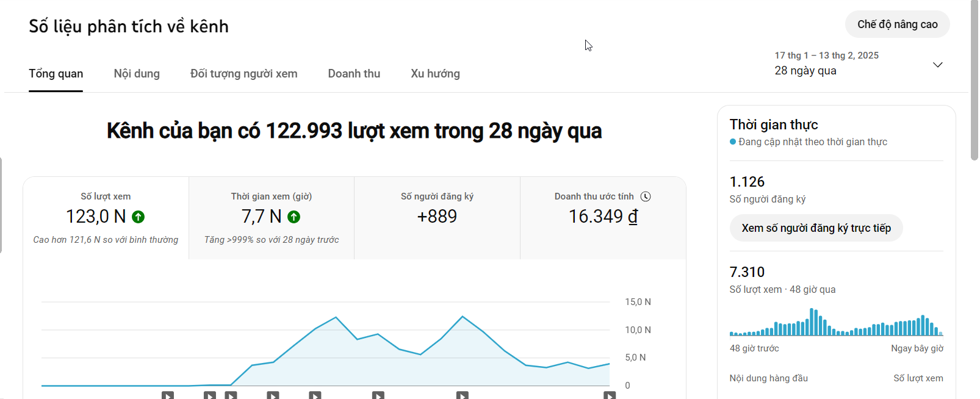Click the vertical page scrollbar on the right
This screenshot has height=399, width=980.
pyautogui.click(x=974, y=79)
